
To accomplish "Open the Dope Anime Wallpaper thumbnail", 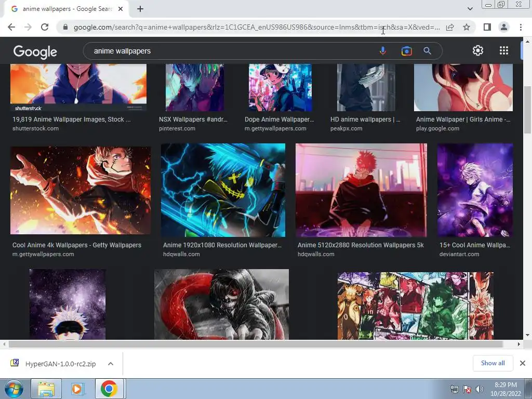I will [280, 87].
